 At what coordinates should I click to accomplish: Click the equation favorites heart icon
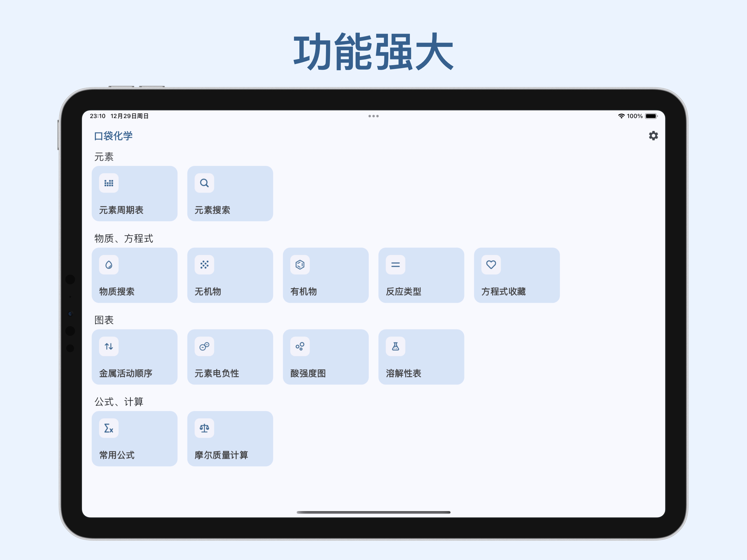point(491,265)
